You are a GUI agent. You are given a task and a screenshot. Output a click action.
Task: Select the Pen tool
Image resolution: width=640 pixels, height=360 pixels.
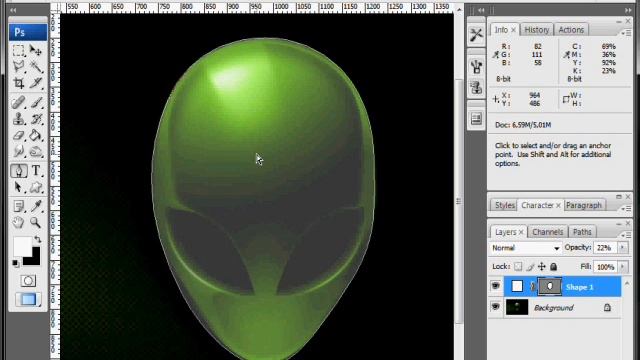(x=18, y=171)
